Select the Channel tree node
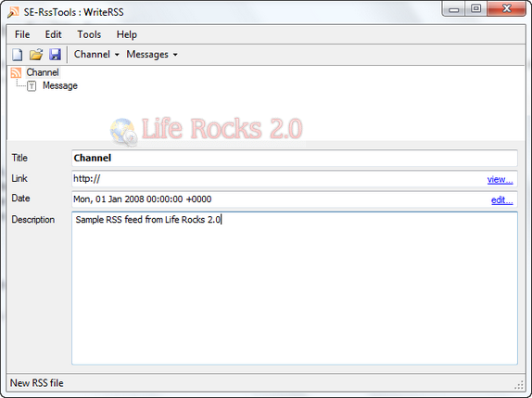Image resolution: width=532 pixels, height=398 pixels. pos(43,72)
